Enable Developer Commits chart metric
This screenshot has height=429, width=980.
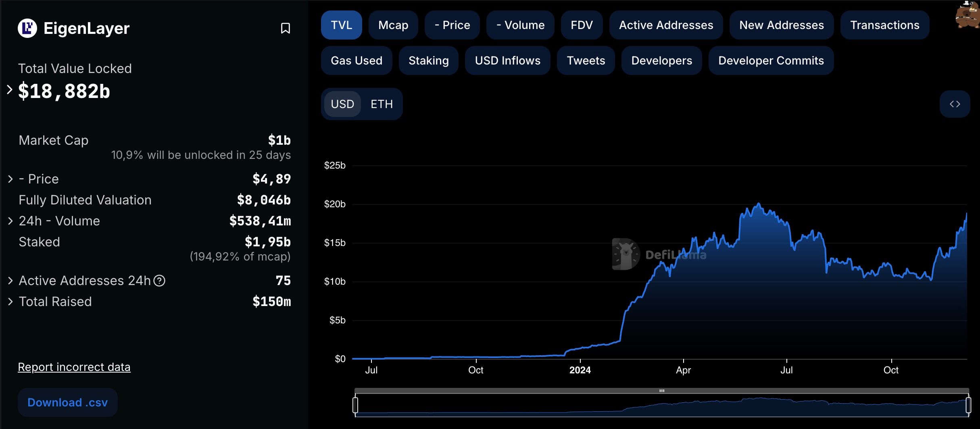pos(771,60)
